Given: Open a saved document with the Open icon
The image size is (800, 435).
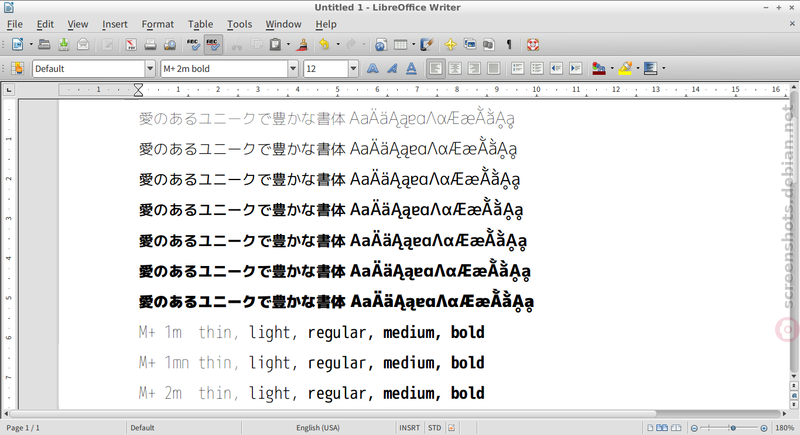Looking at the screenshot, I should pos(44,45).
